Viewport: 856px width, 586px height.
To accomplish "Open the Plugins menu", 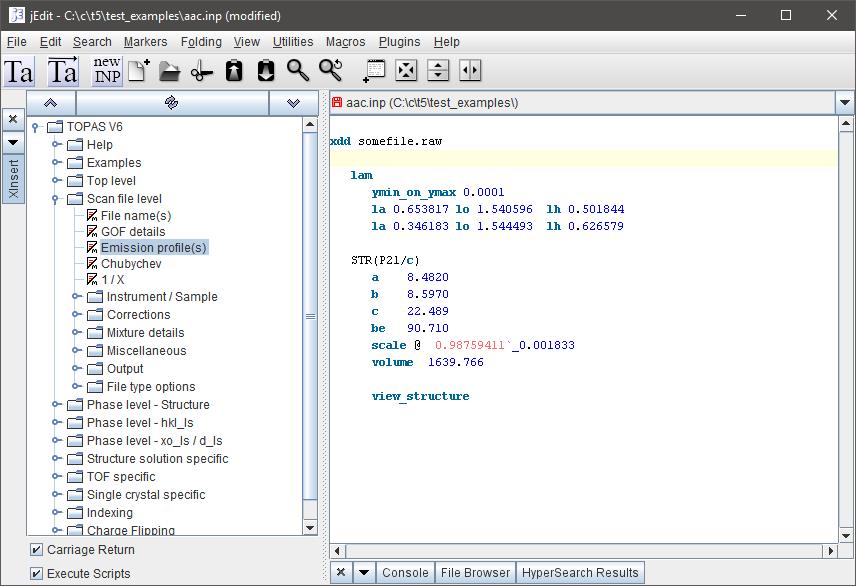I will click(x=400, y=42).
